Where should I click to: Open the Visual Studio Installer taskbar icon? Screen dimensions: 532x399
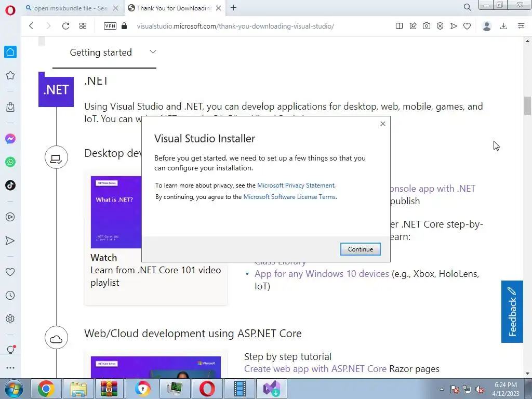[272, 389]
